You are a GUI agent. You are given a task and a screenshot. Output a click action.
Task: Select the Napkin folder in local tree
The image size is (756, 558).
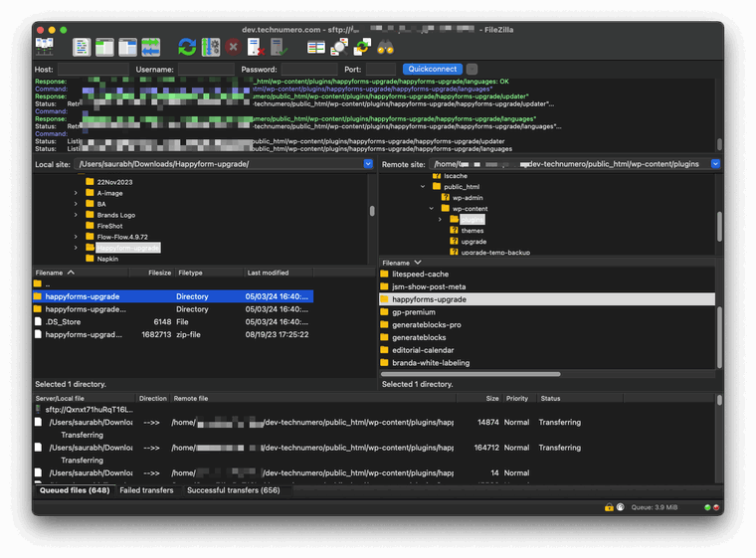[x=107, y=259]
